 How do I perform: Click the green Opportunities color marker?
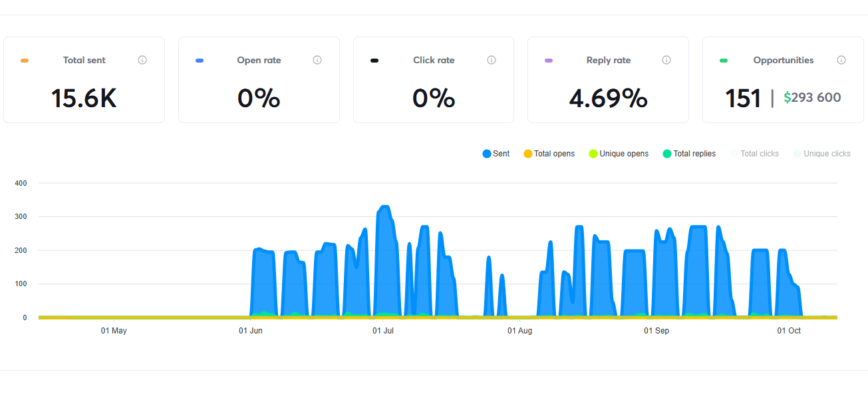(724, 61)
